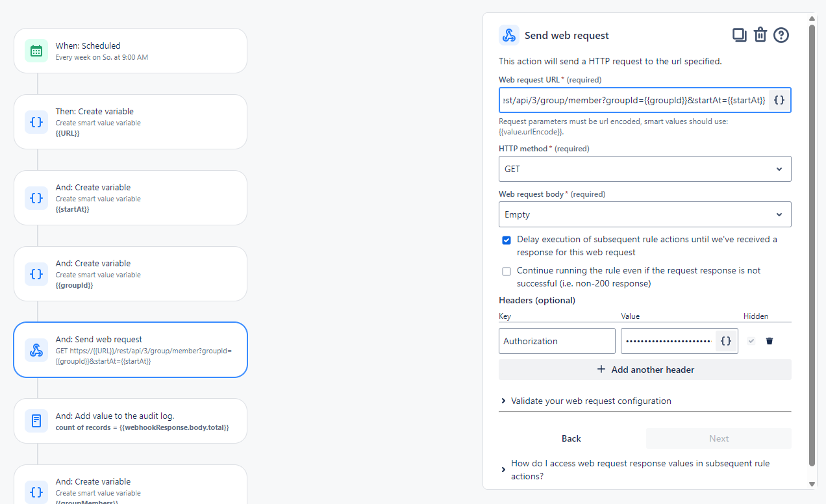Insert smart value in Authorization header value

coord(726,341)
